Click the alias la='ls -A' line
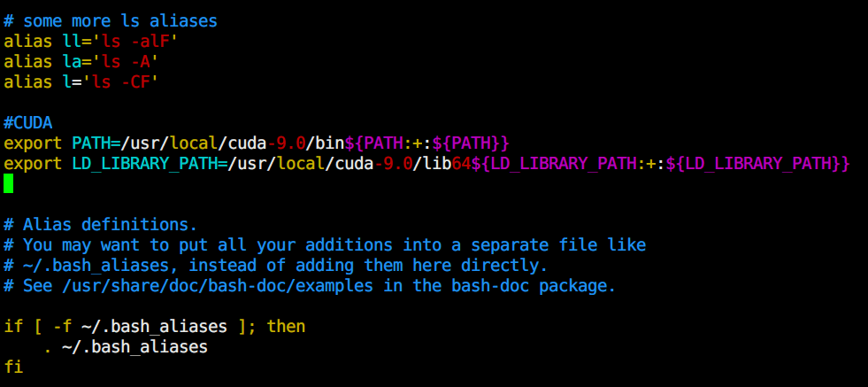Viewport: 868px width, 387px height. pos(81,61)
